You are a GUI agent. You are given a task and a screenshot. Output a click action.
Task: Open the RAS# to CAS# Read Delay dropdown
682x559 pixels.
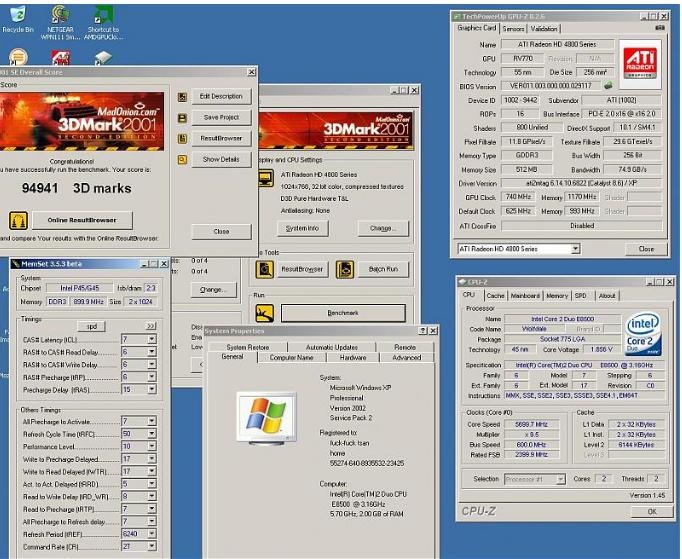pyautogui.click(x=152, y=351)
